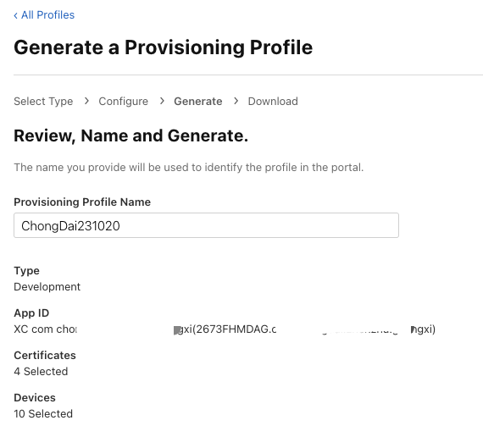Click the back chevron beside All Profiles
The image size is (483, 448).
click(16, 15)
